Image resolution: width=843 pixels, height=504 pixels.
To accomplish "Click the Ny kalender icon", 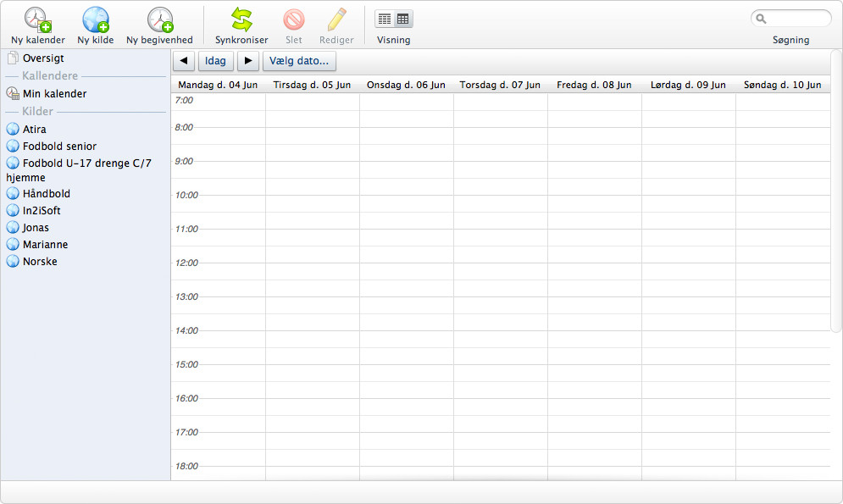I will coord(37,19).
